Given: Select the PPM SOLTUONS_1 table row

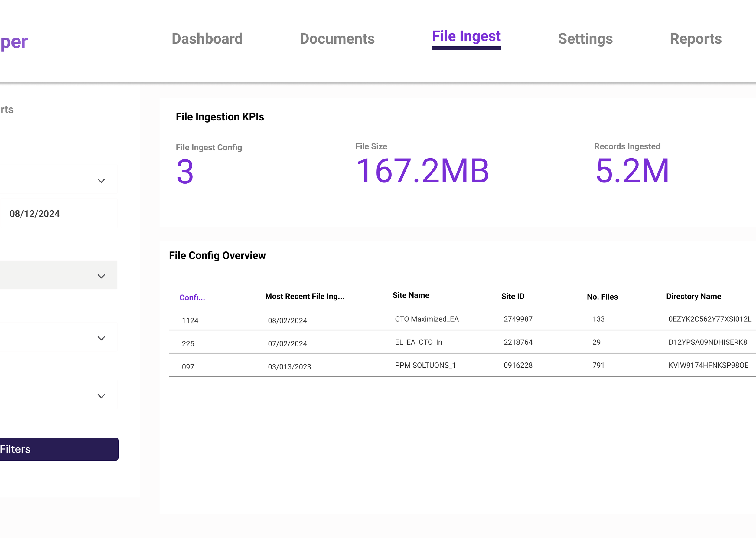Looking at the screenshot, I should click(425, 366).
